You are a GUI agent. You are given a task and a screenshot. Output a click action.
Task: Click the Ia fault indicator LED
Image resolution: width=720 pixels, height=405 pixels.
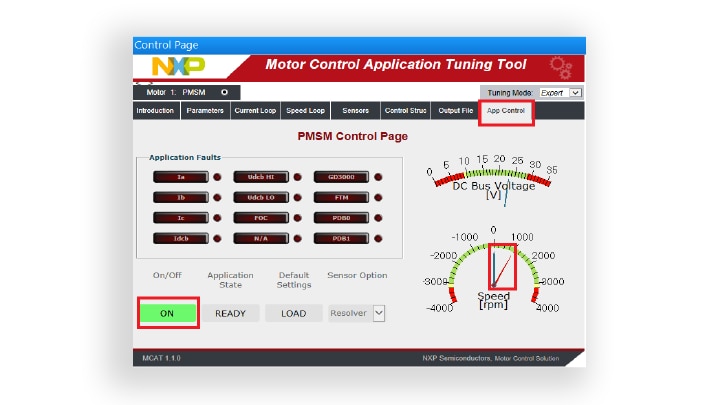coord(217,177)
